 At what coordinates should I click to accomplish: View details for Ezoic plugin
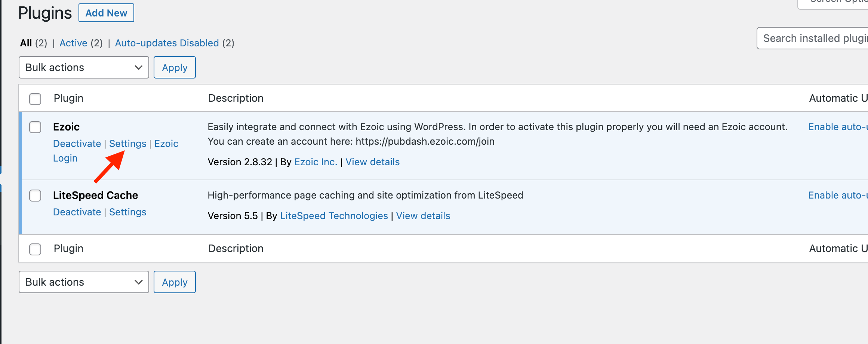372,162
